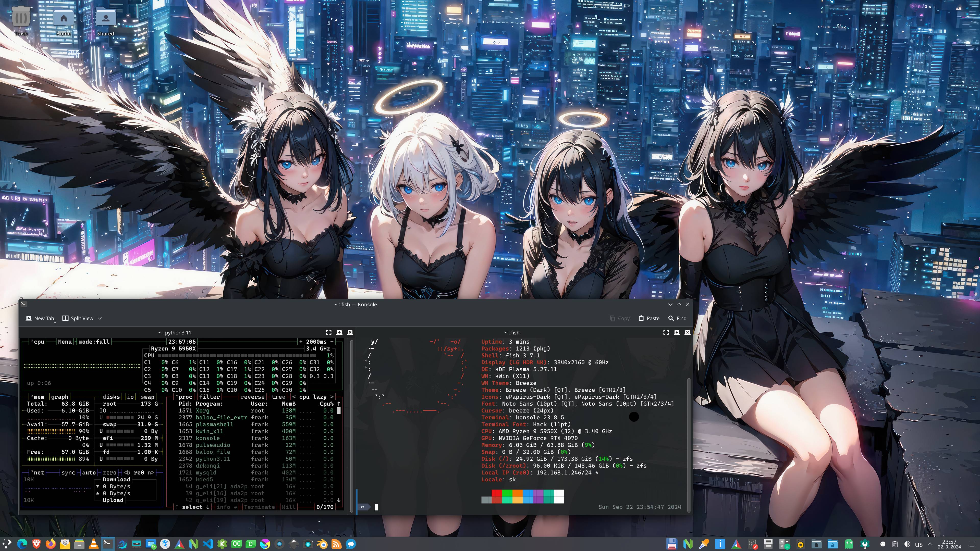Toggle process tree view in bpytop
Viewport: 980px width, 551px height.
click(278, 397)
